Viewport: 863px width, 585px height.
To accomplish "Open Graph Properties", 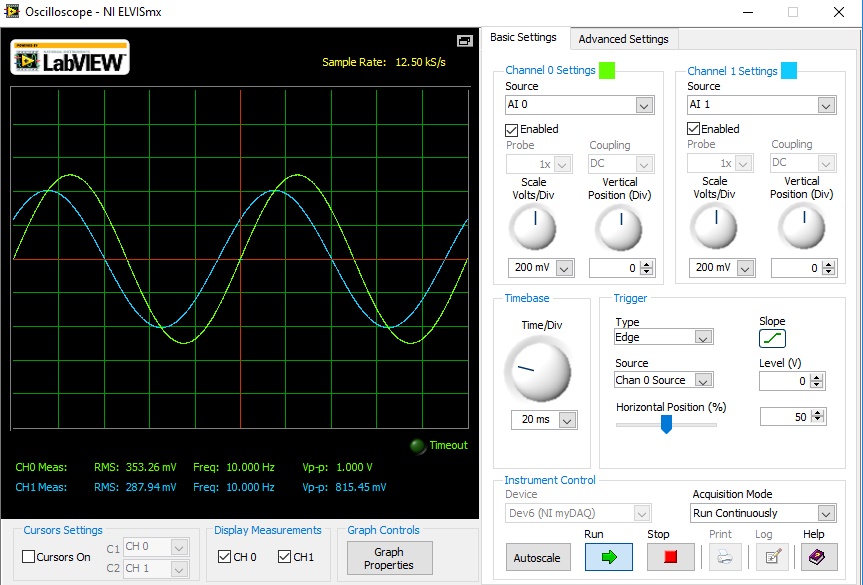I will coord(389,558).
